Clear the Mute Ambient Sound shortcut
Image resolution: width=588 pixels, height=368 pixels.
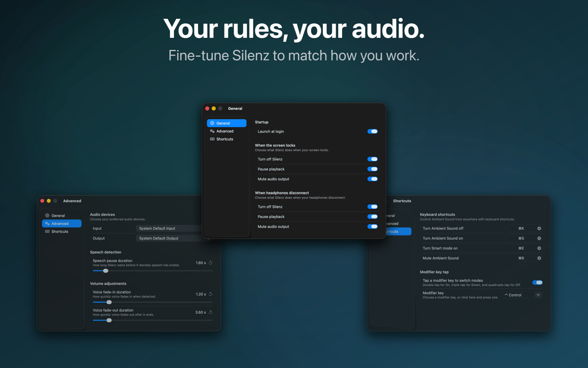pos(539,258)
